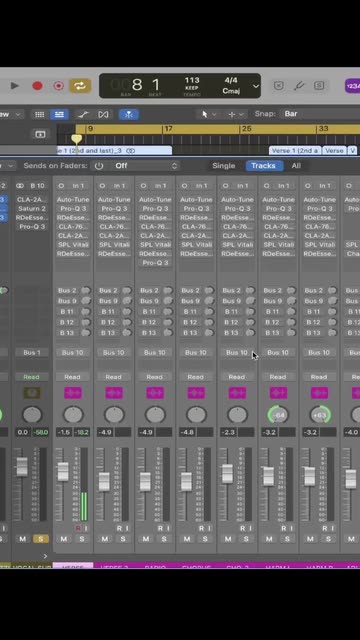Screen dimensions: 360x640
Task: Unsolo the yellow S on Bus 1 strip
Action: tap(40, 539)
